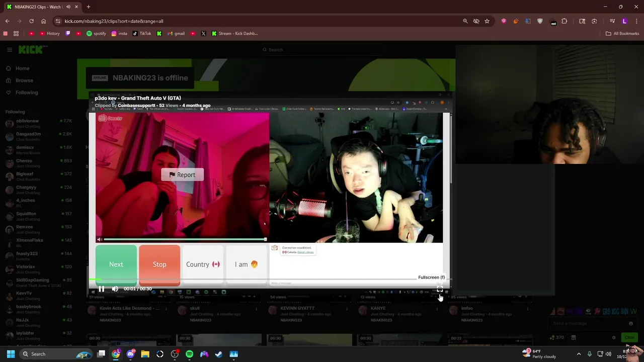Viewport: 644px width, 362px height.
Task: Go back using the browser back arrow
Action: (7, 21)
